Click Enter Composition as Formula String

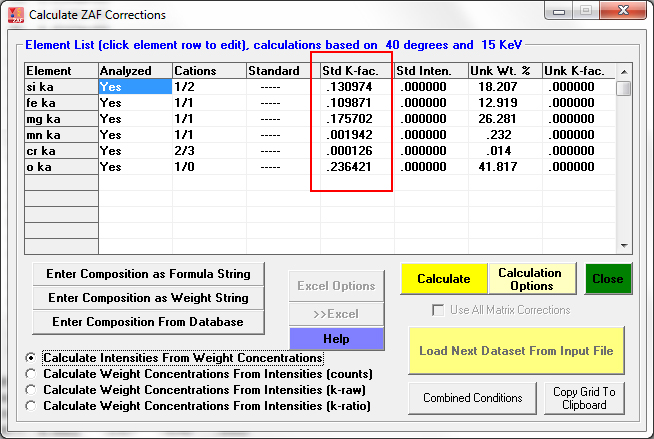coord(148,273)
